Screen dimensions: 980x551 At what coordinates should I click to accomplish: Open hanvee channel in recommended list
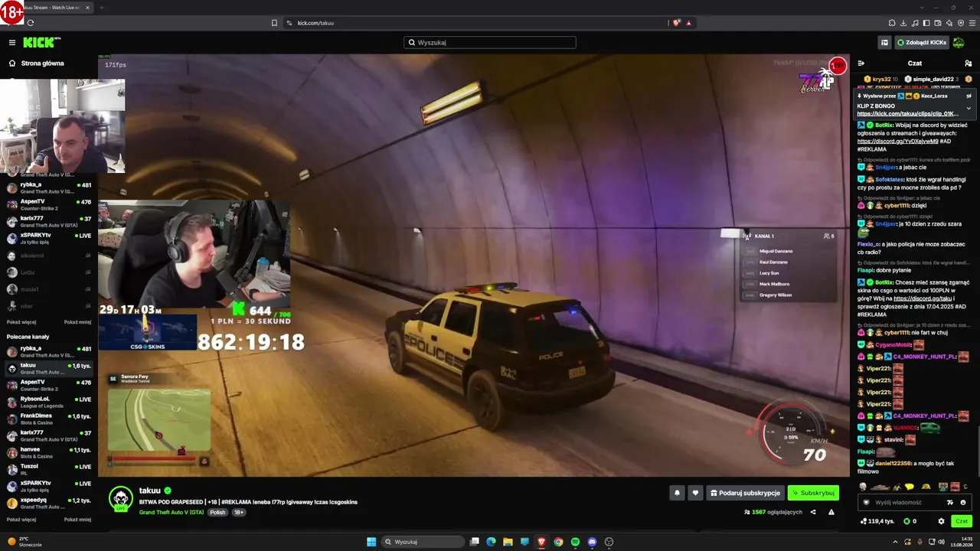49,453
